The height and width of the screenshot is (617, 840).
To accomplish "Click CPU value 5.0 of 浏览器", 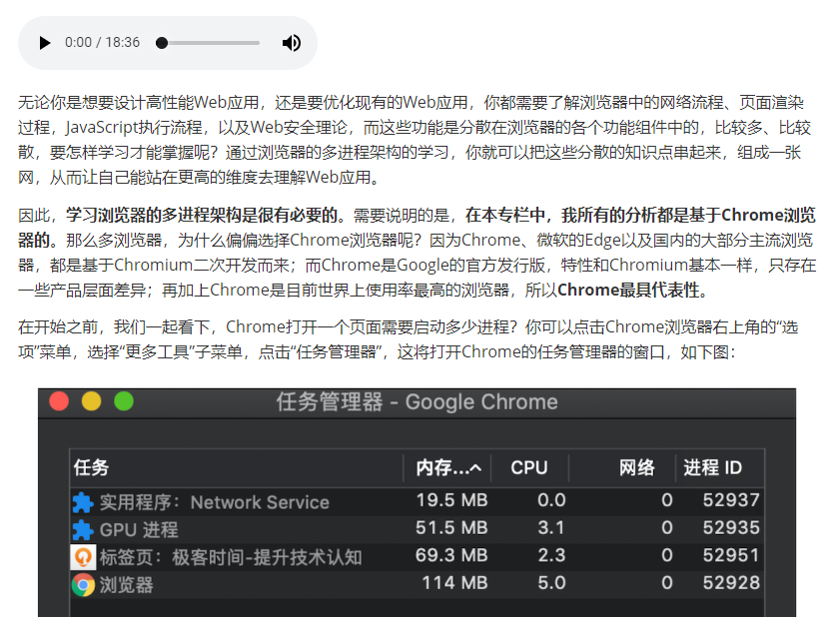I will tap(551, 583).
